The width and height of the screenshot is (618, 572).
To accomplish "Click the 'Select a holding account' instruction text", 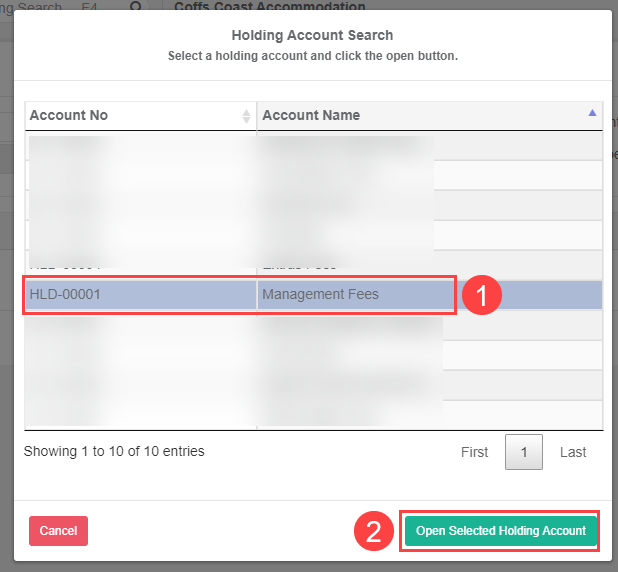I will [312, 56].
